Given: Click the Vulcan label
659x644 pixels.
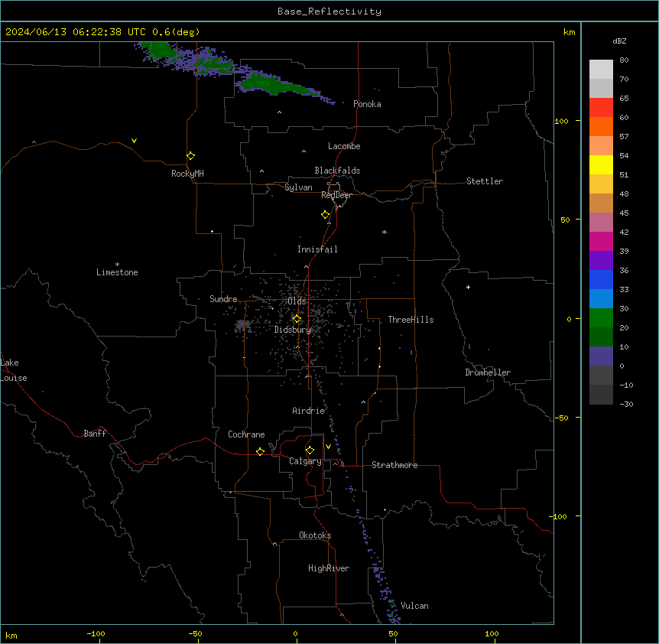Looking at the screenshot, I should [414, 606].
